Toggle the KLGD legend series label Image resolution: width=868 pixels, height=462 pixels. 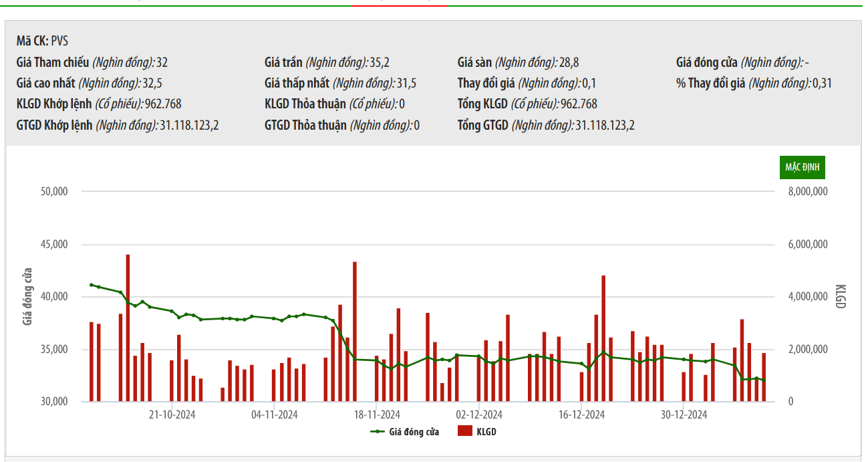(x=486, y=432)
